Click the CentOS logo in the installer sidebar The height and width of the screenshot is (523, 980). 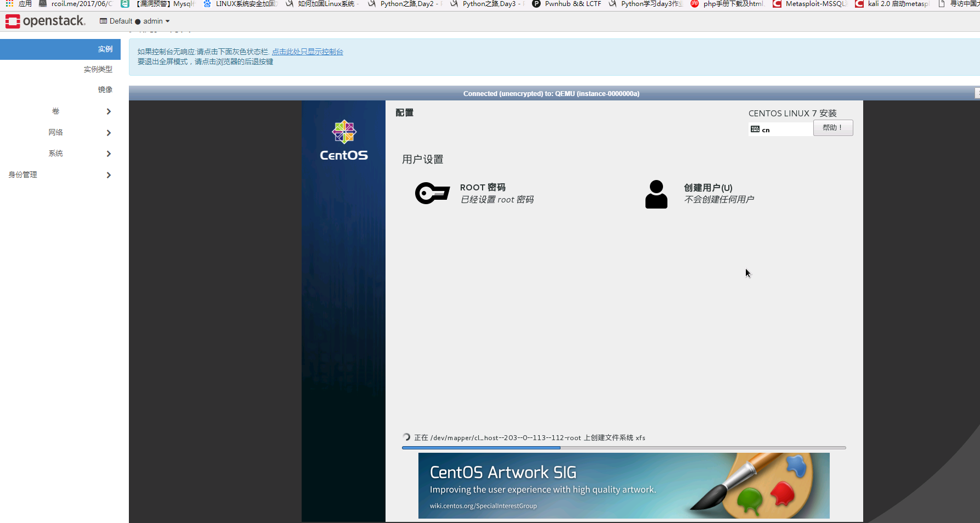click(344, 140)
